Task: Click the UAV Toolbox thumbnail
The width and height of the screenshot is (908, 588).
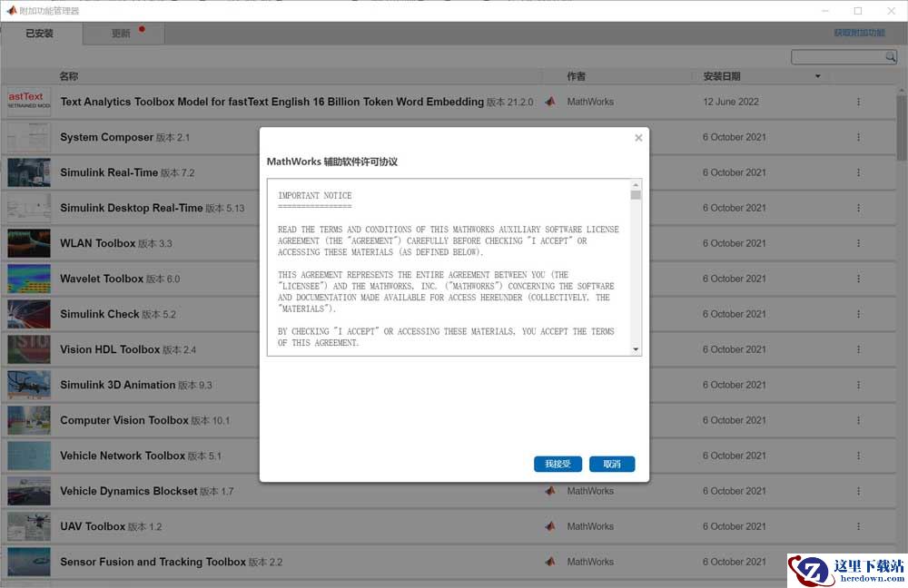Action: tap(29, 526)
